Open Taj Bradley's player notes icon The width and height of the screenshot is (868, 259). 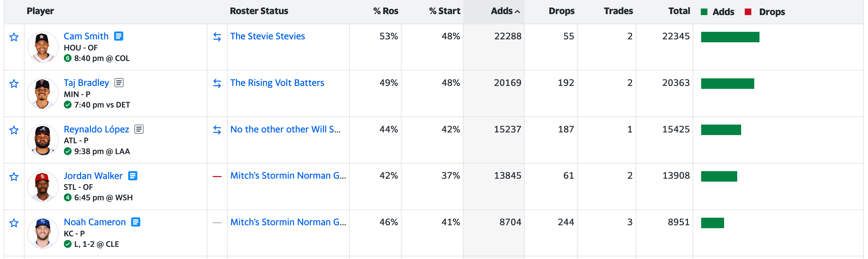[119, 83]
